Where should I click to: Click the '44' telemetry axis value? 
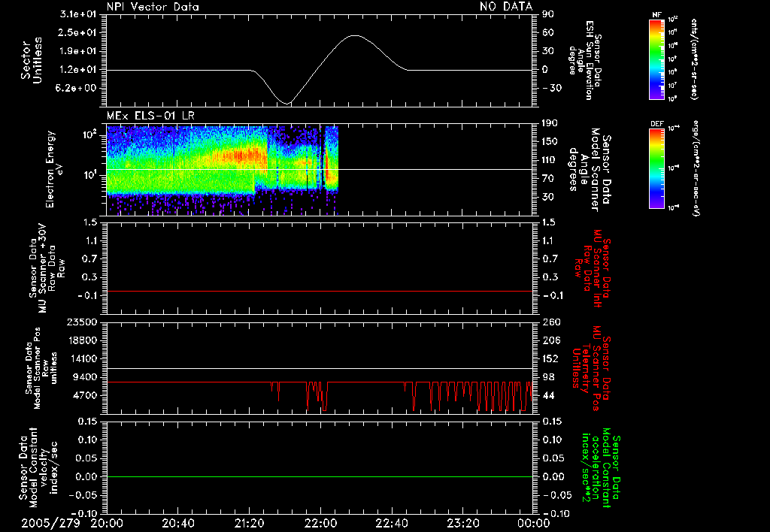[548, 395]
